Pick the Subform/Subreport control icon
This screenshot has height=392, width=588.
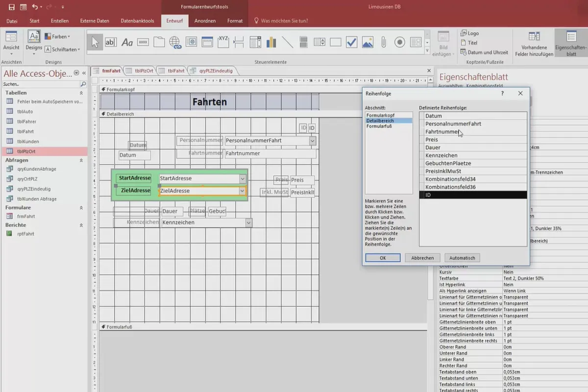(x=416, y=43)
